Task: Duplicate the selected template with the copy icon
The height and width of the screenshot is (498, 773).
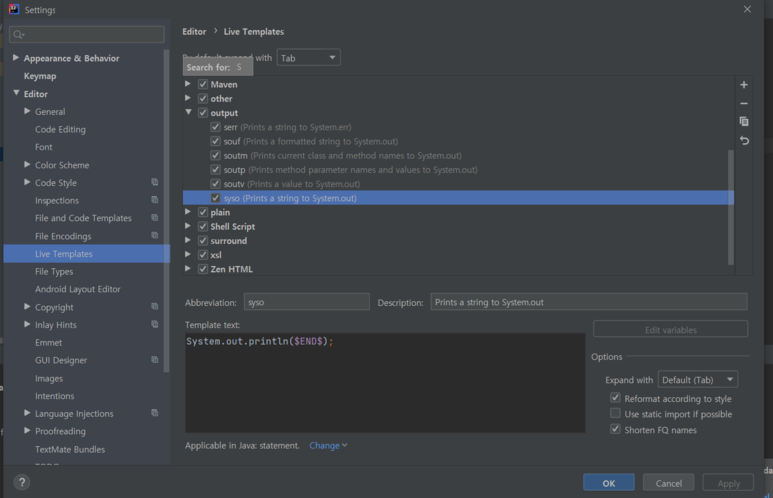Action: coord(744,121)
